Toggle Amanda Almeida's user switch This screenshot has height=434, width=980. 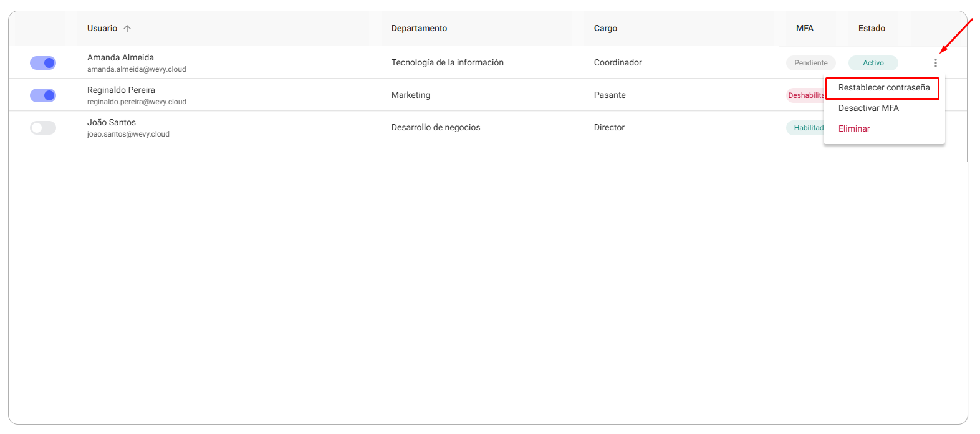point(43,63)
